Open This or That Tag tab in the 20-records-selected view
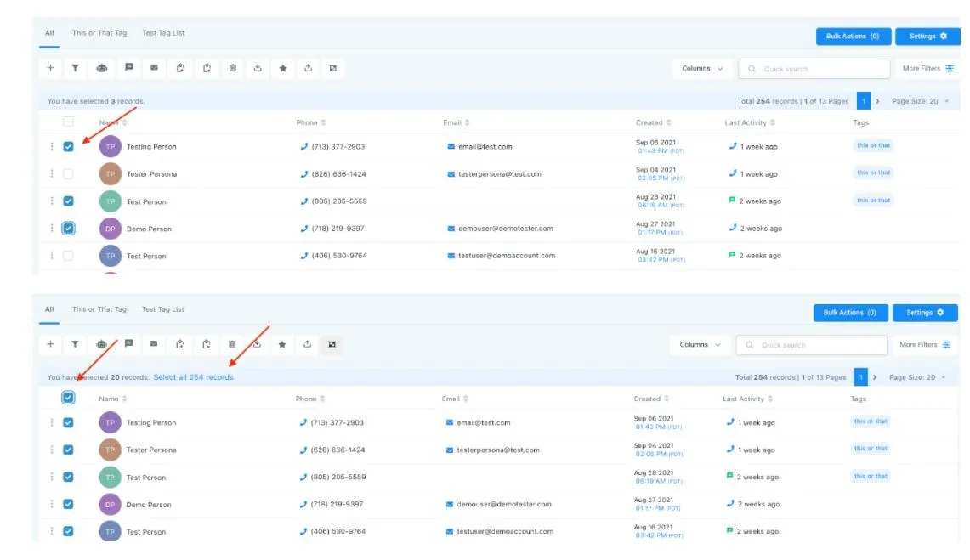The height and width of the screenshot is (560, 970). pos(99,309)
